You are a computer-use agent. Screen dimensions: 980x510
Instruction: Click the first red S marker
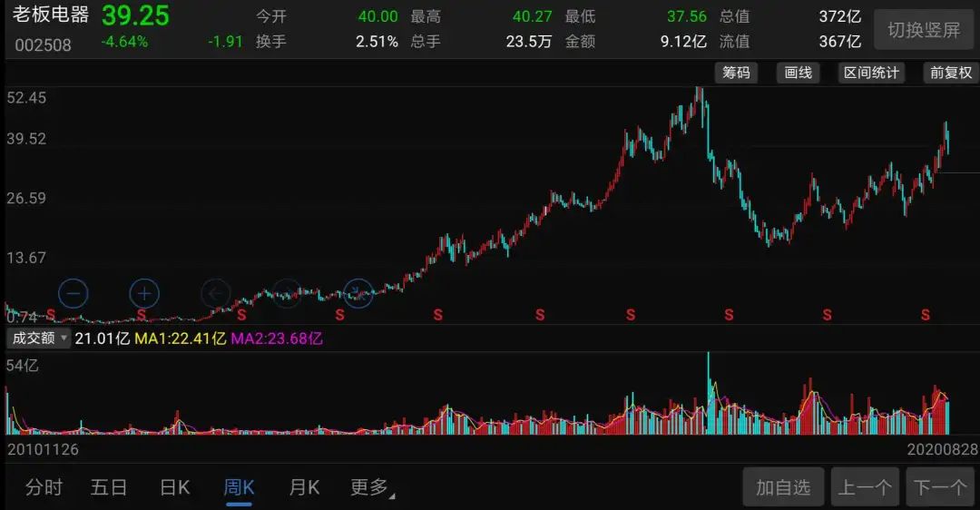pos(51,315)
